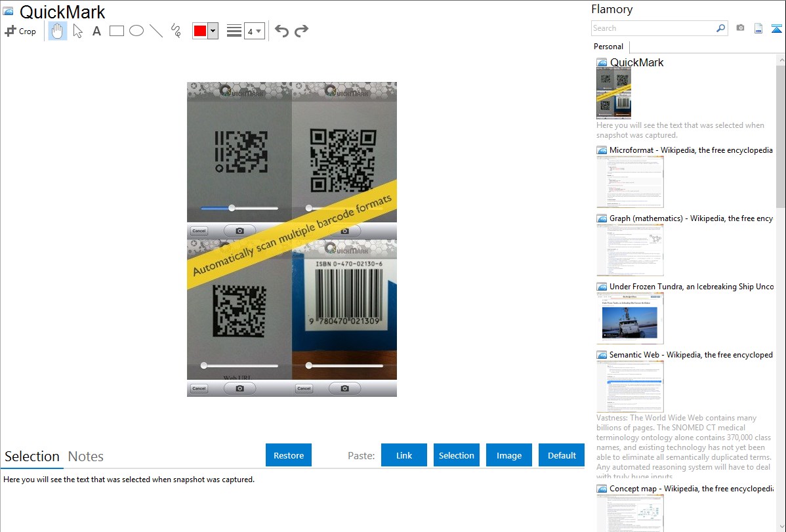Click the magnifier search icon
Viewport: 786px width, 532px height.
(721, 28)
